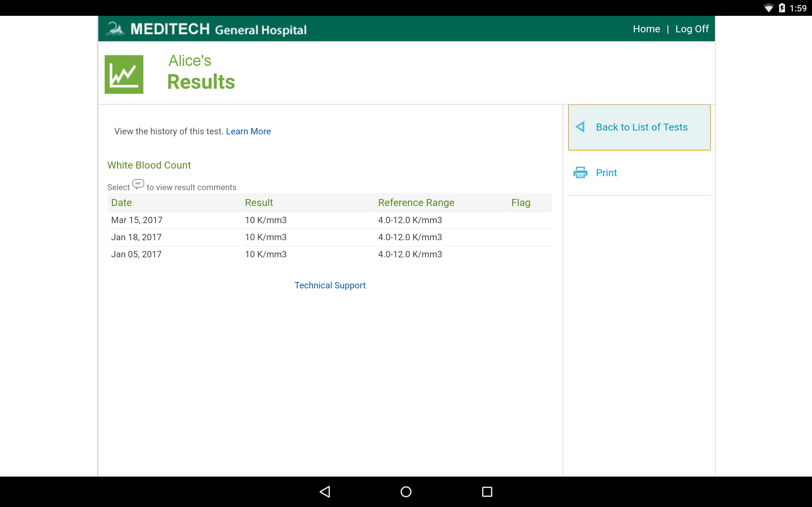Open the Home link in header
Image resolution: width=812 pixels, height=507 pixels.
pyautogui.click(x=646, y=29)
